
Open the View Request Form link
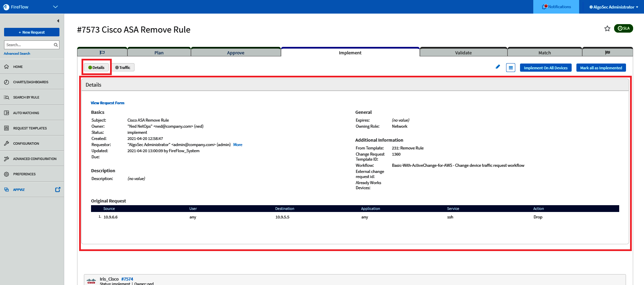[107, 103]
